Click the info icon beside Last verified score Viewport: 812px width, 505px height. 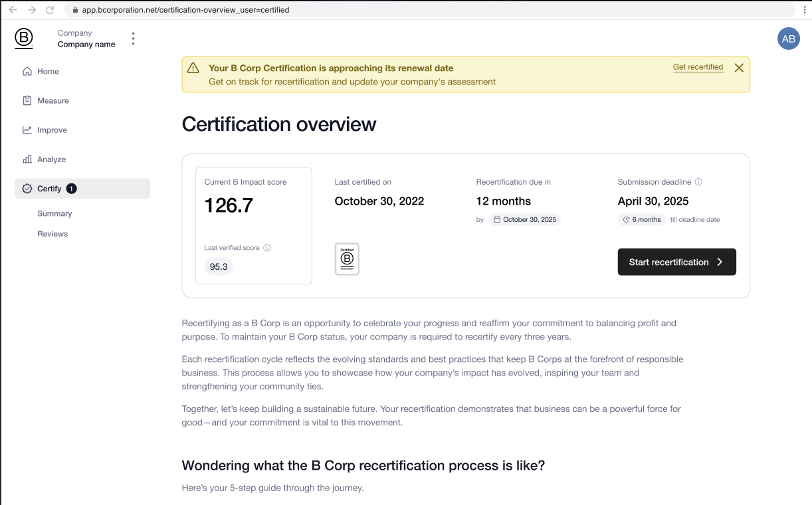pos(267,248)
